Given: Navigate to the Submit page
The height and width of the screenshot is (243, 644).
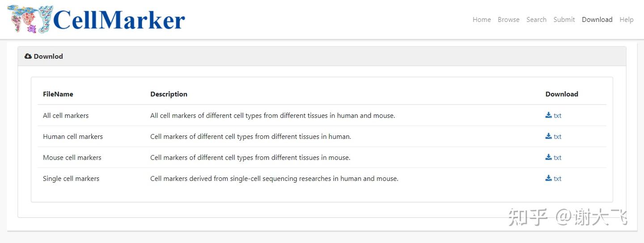Looking at the screenshot, I should point(564,20).
